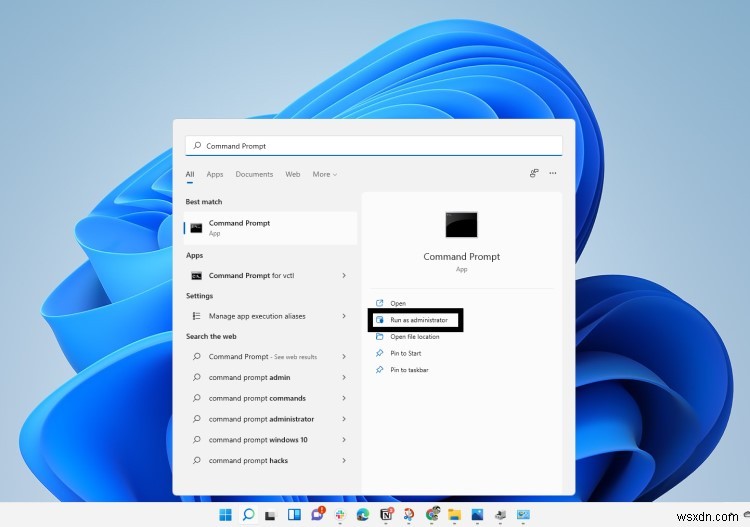
Task: Click Pin to Start
Action: 406,353
